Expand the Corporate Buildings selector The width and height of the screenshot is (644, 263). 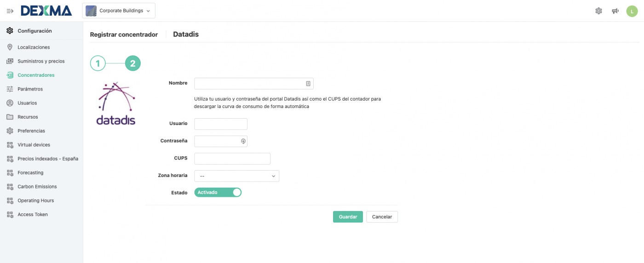click(119, 11)
